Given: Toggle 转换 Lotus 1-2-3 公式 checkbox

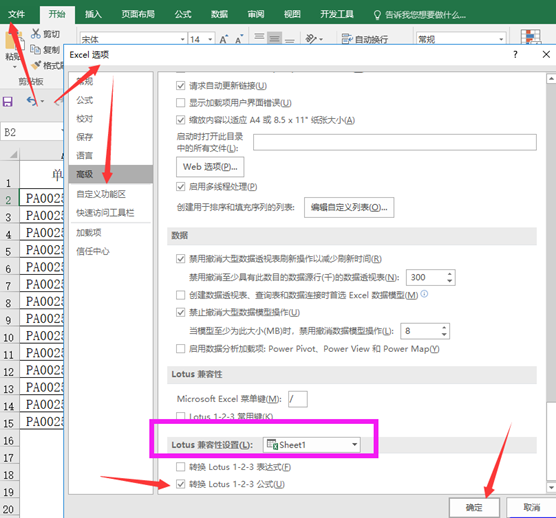Looking at the screenshot, I should point(180,484).
